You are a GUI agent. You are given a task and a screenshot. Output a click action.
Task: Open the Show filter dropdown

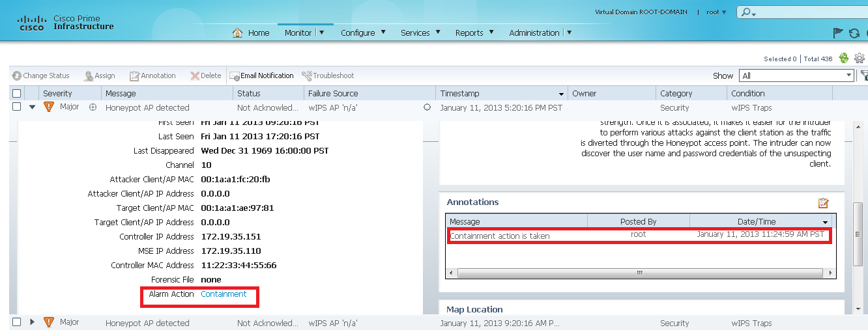coord(848,76)
